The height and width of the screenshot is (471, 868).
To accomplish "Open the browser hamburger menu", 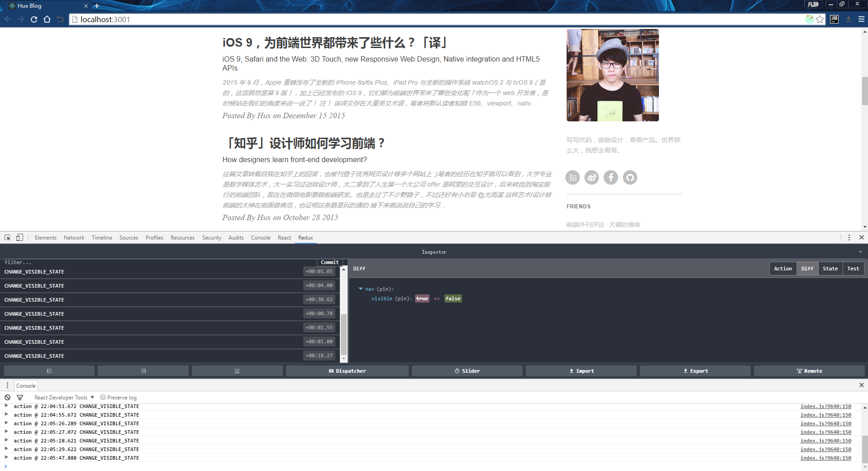I will click(x=861, y=19).
